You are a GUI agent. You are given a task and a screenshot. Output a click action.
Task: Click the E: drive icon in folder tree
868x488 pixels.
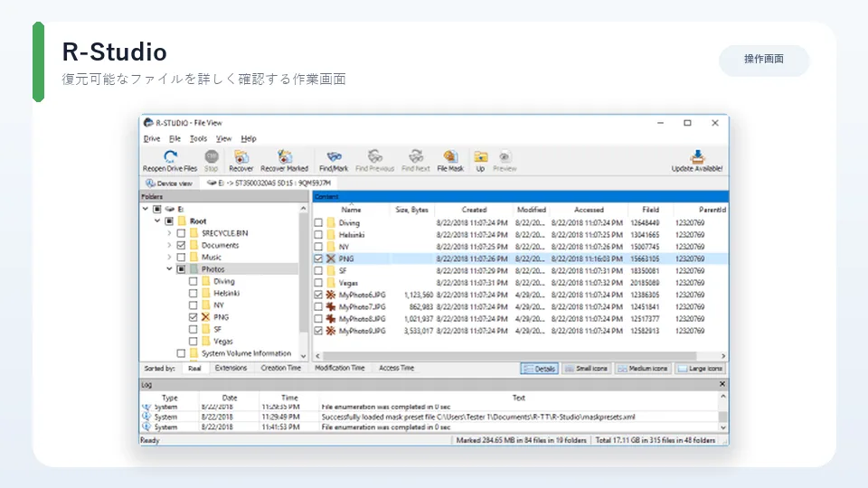[170, 209]
